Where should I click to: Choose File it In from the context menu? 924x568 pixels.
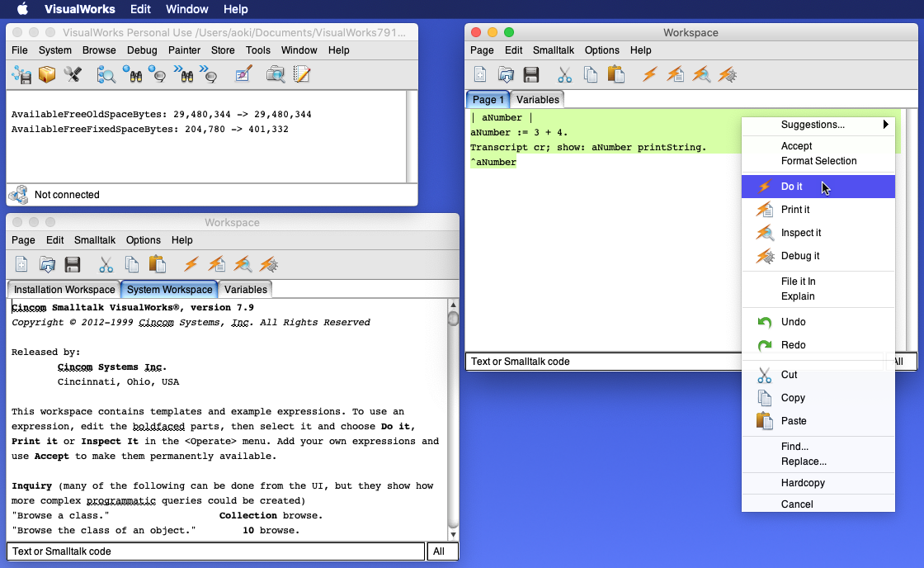pyautogui.click(x=818, y=282)
